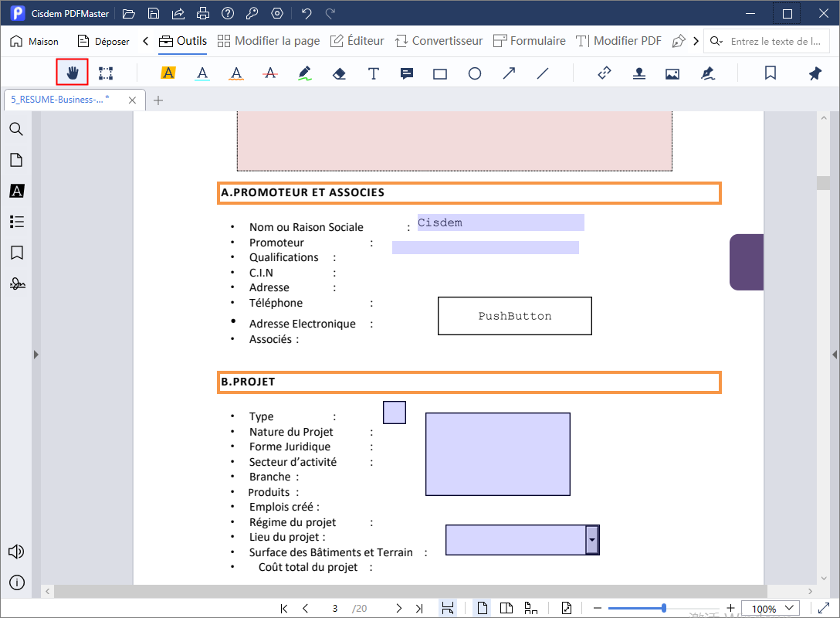Image resolution: width=840 pixels, height=618 pixels.
Task: Close the 5_RESUME-Business tab
Action: (132, 100)
